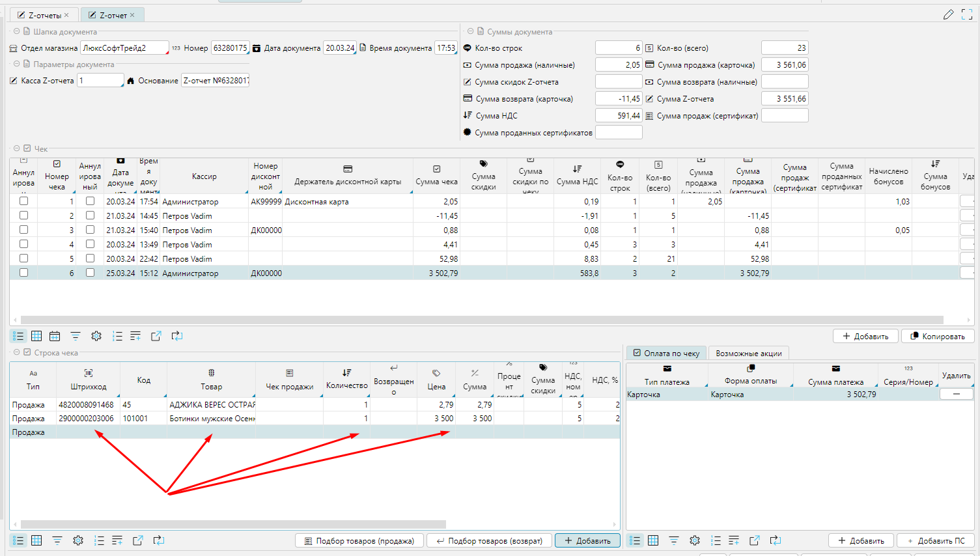This screenshot has height=556, width=980.
Task: Open gear settings in Чек table toolbar
Action: 96,336
